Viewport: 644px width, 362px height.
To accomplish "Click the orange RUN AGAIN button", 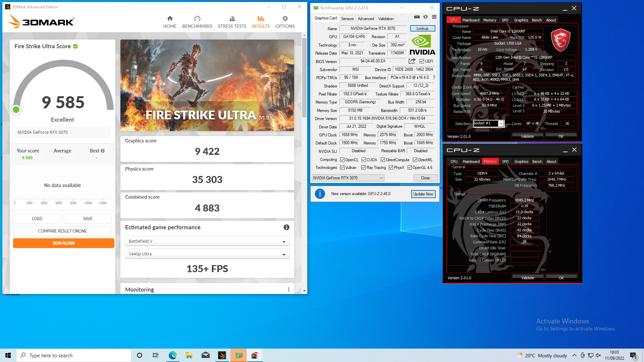I will click(64, 243).
